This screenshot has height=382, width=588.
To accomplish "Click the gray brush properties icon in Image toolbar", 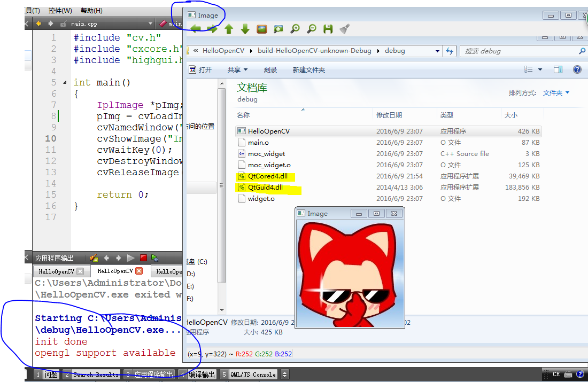I will click(345, 29).
